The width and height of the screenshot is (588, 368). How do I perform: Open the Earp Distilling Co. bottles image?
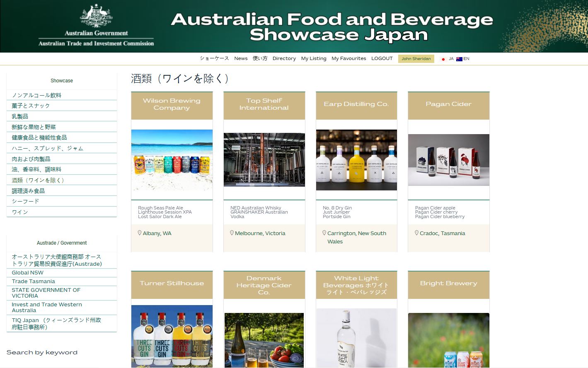(x=356, y=160)
